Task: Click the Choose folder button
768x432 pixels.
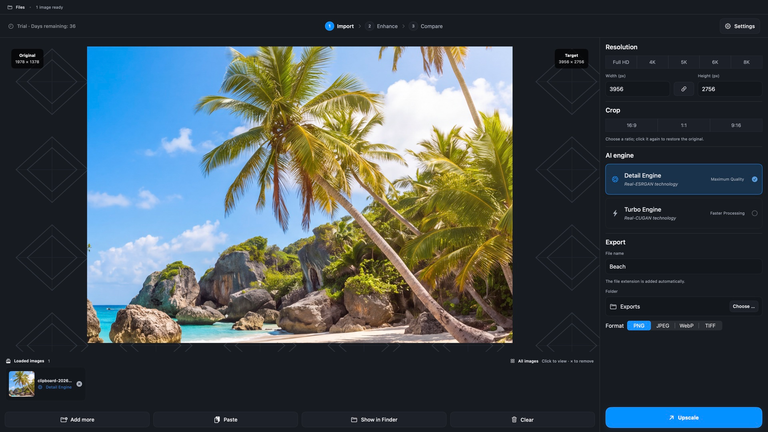Action: pyautogui.click(x=744, y=307)
